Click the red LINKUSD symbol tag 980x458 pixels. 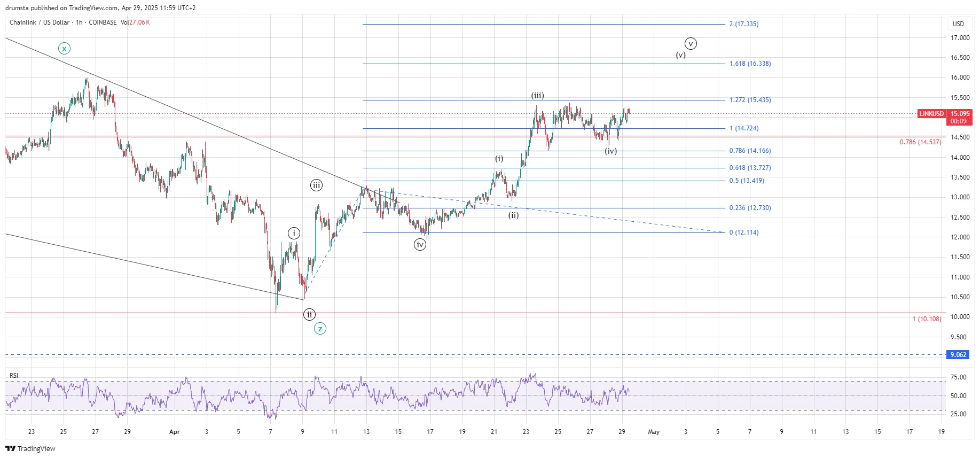[931, 114]
